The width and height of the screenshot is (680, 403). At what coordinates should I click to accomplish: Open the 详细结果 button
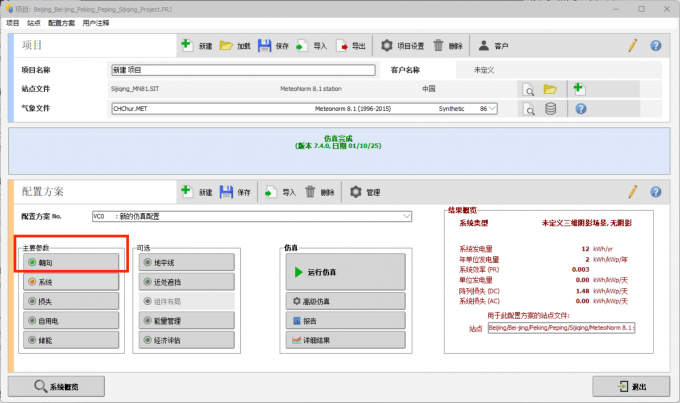(346, 341)
